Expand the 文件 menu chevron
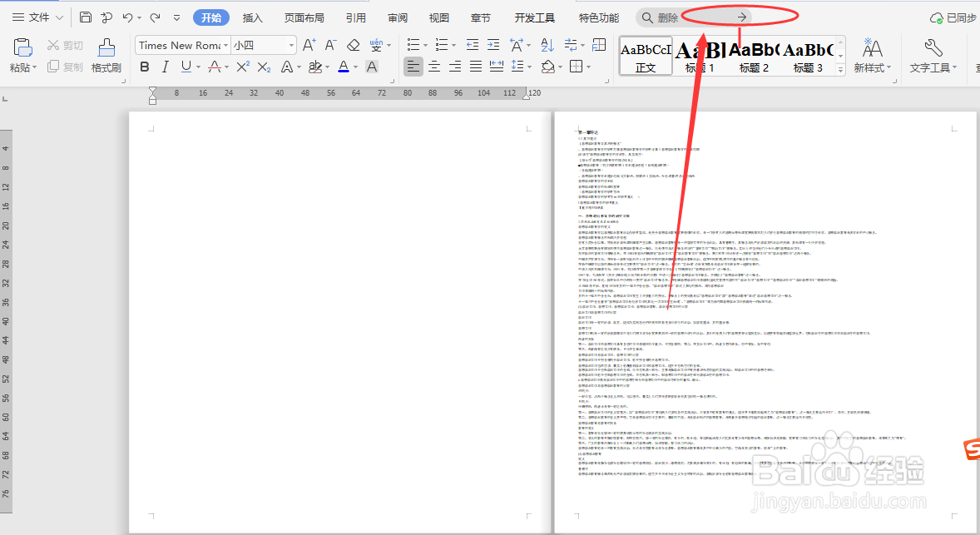The height and width of the screenshot is (535, 980). [59, 17]
